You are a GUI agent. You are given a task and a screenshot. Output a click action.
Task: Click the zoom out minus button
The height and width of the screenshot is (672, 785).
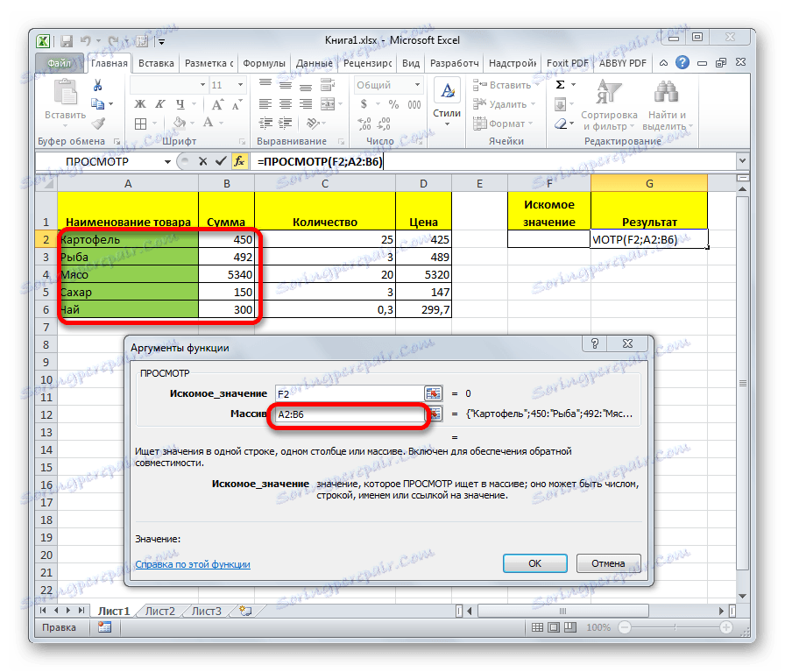pos(625,627)
